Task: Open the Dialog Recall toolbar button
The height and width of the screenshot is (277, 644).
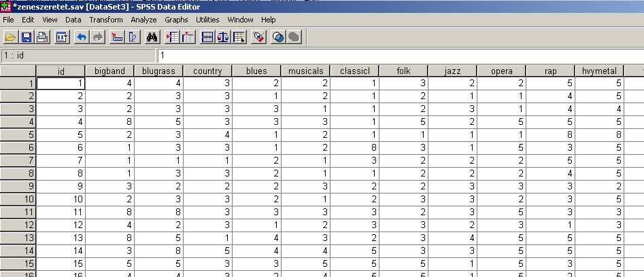Action: pos(61,37)
